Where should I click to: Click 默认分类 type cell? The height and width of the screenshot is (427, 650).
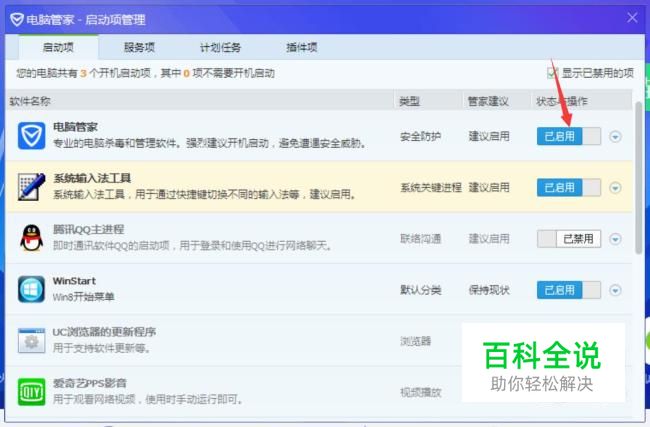(x=420, y=290)
